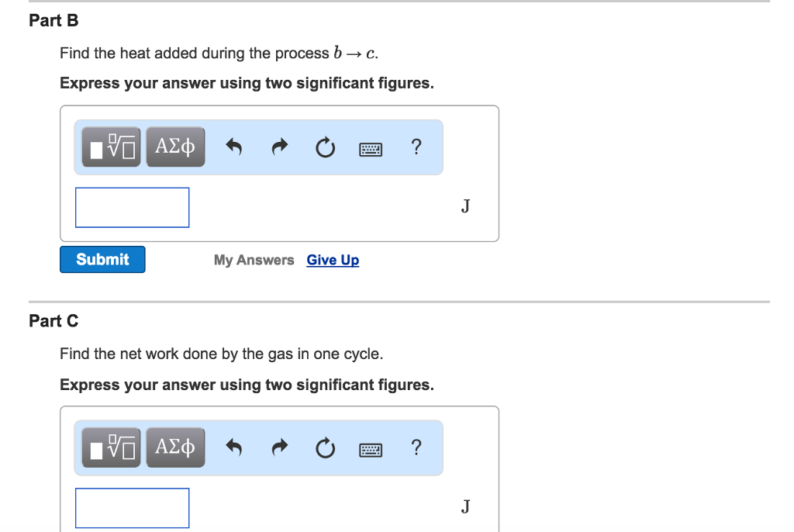Click inside the Part B answer box
794x532 pixels.
coord(132,207)
